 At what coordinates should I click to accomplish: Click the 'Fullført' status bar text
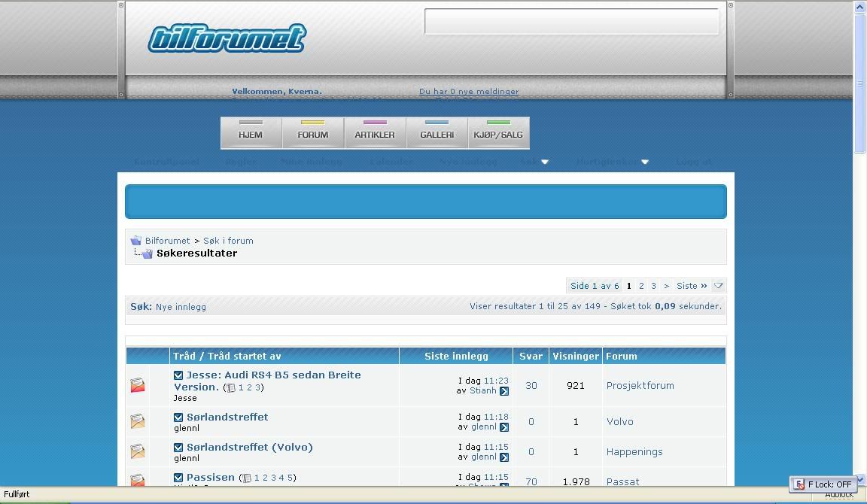tap(17, 494)
